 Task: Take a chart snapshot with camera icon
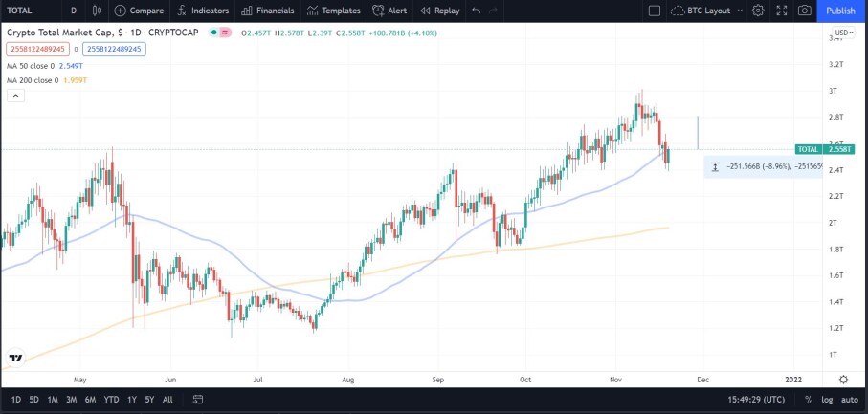805,11
